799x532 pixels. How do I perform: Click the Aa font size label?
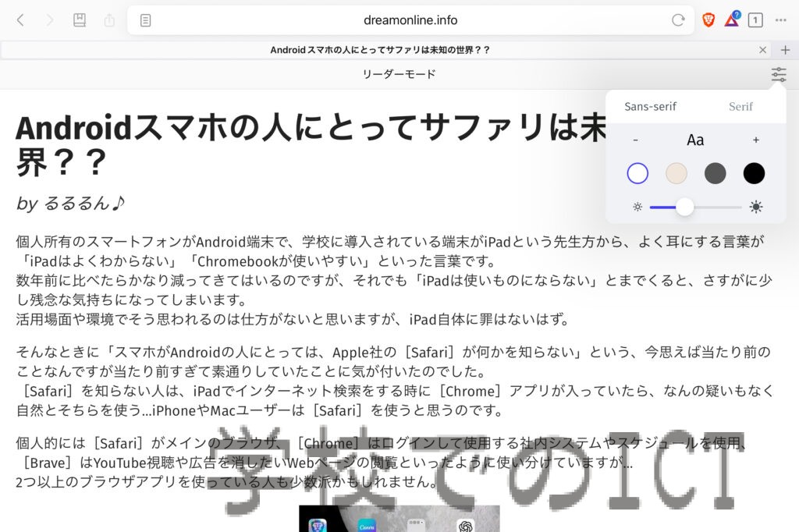click(695, 140)
